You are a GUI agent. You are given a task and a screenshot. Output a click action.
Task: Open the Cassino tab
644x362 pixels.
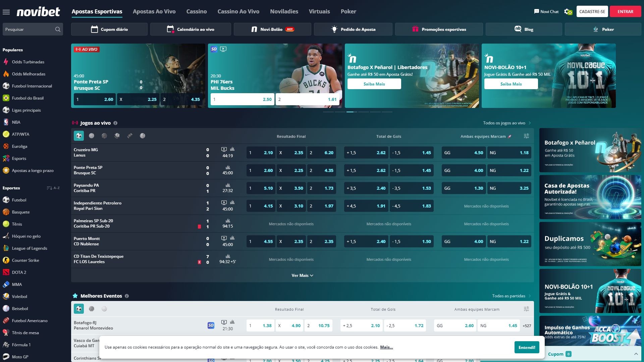[x=197, y=11]
